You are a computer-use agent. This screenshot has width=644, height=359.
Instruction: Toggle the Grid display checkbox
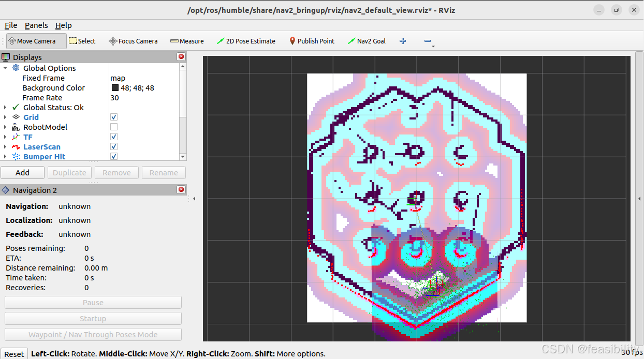pos(114,117)
